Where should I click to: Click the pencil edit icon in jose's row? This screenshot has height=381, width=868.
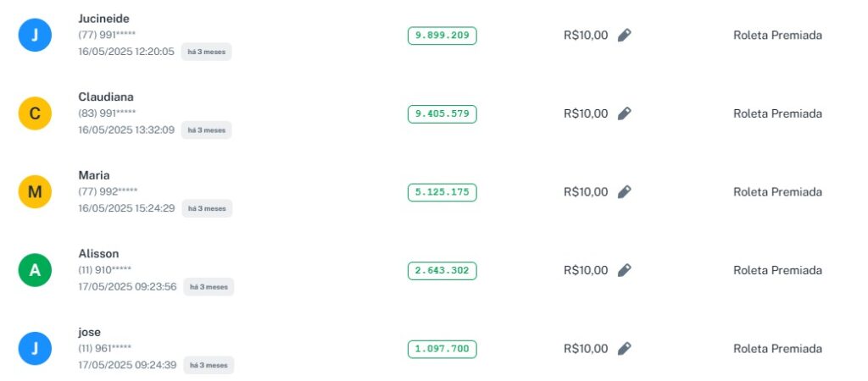(x=625, y=349)
